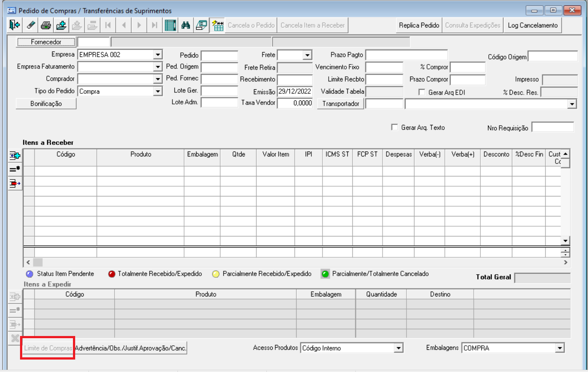
Task: Click the Taxa Vendor field
Action: coord(295,103)
